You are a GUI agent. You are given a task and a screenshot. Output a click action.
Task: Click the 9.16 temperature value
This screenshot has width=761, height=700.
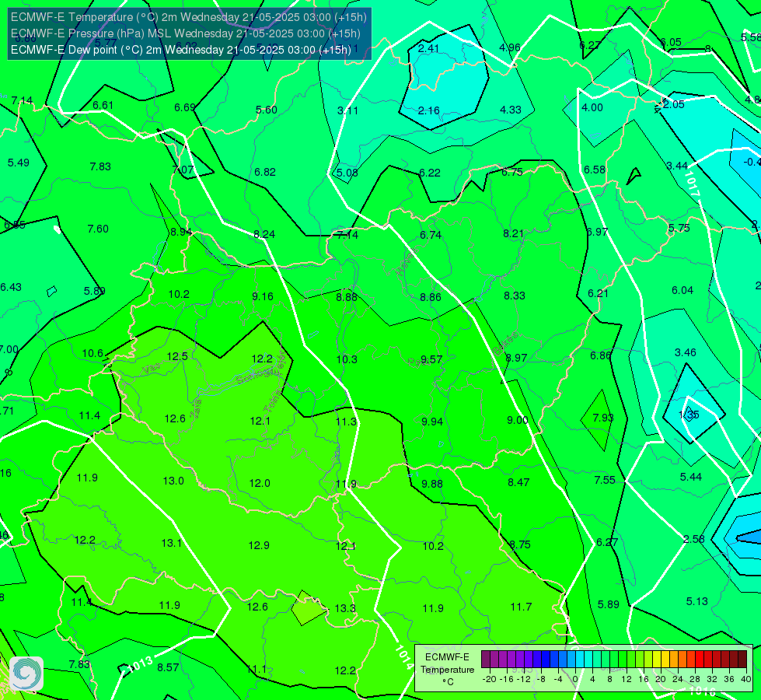(x=263, y=296)
